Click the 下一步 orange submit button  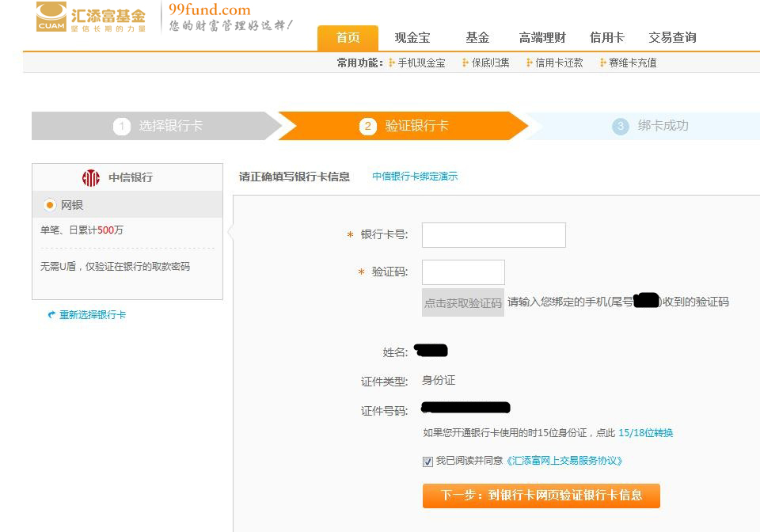[x=541, y=496]
